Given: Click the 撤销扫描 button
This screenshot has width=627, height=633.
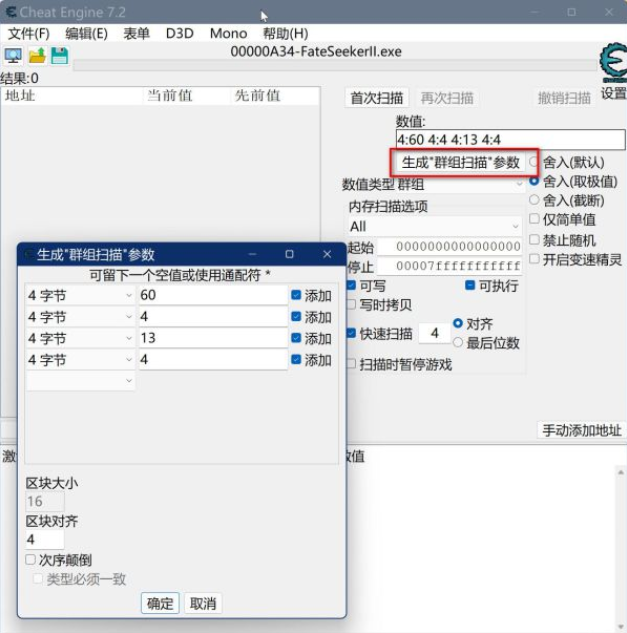Looking at the screenshot, I should tap(564, 98).
